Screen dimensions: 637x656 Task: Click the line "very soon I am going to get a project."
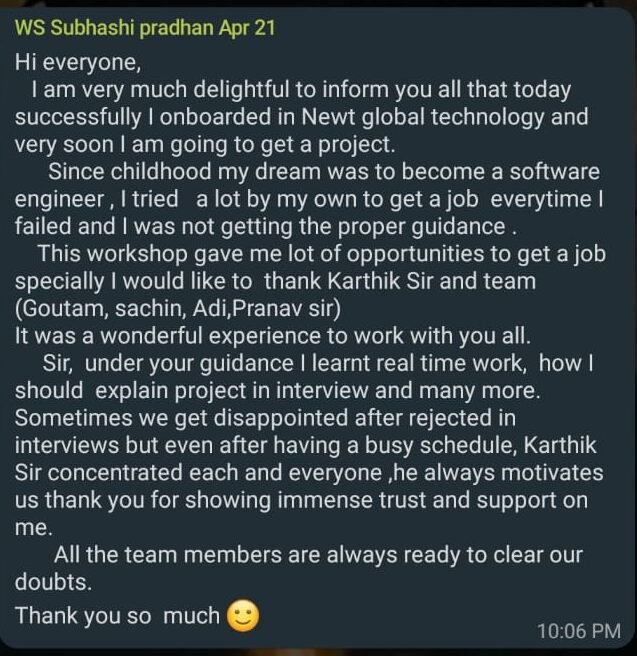[205, 143]
